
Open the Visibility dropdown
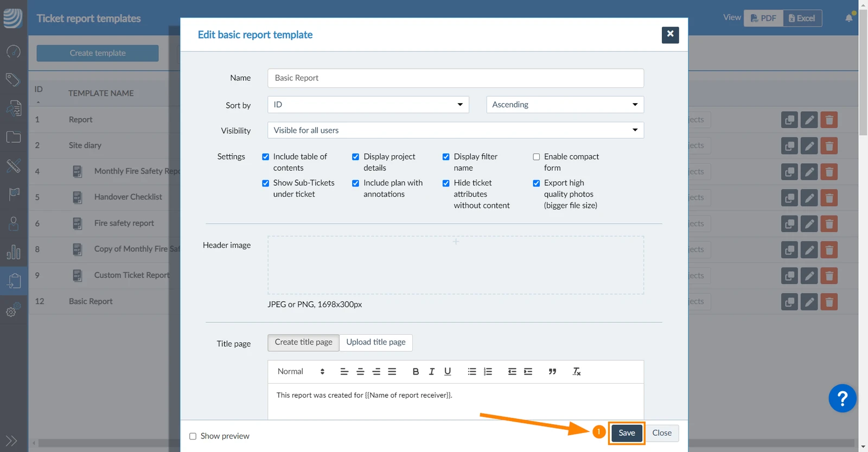point(456,130)
